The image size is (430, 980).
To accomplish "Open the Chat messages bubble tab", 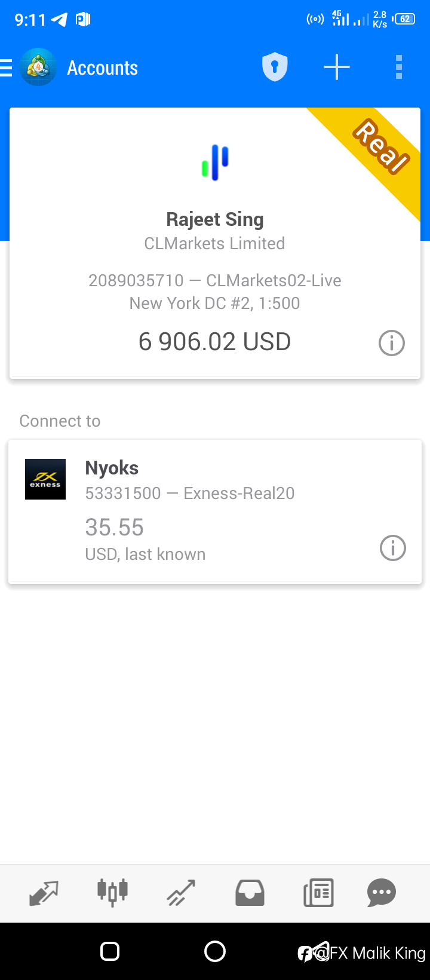I will point(382,893).
